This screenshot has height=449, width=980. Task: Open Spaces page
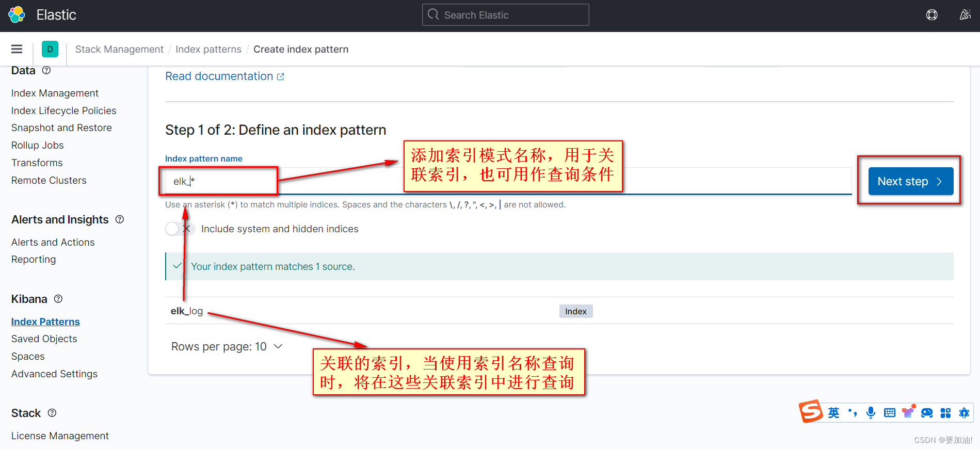pyautogui.click(x=28, y=356)
